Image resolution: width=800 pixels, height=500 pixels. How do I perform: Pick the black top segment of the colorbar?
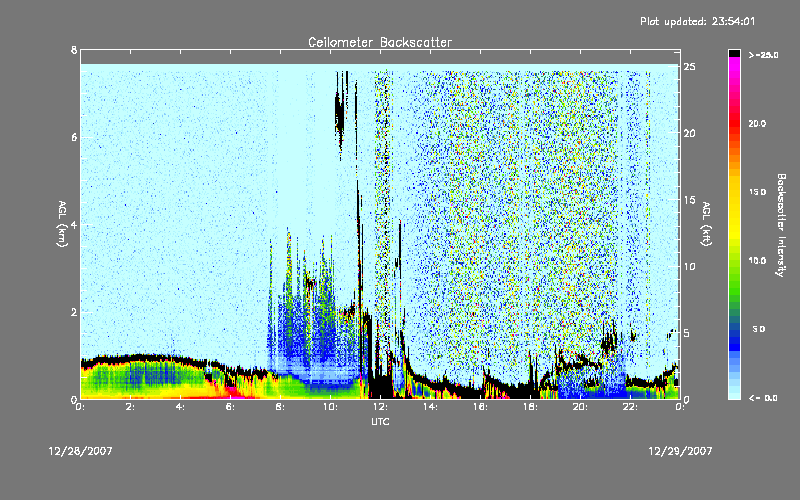(x=734, y=53)
